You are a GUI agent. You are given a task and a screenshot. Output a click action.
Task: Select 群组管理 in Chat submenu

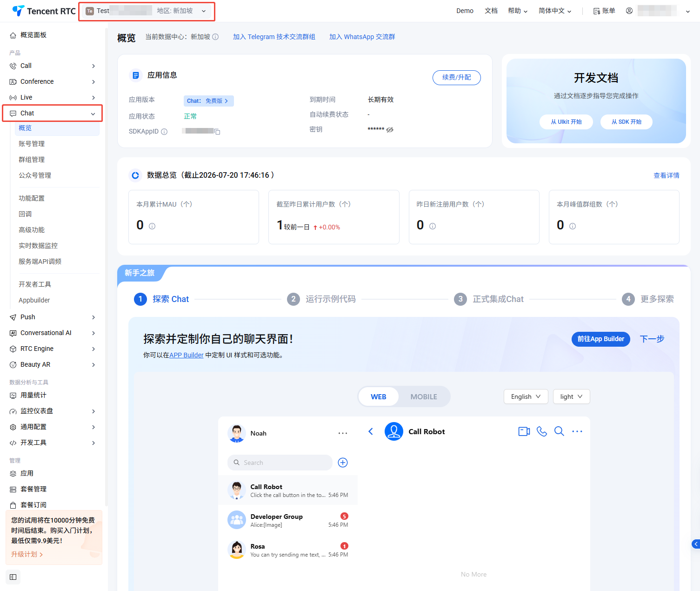[x=32, y=160]
